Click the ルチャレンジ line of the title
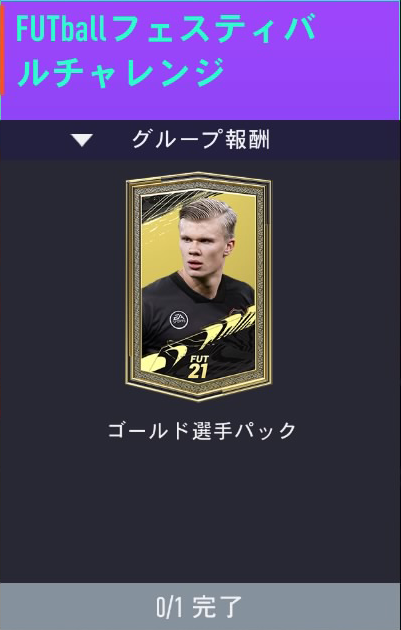The height and width of the screenshot is (630, 401). pyautogui.click(x=121, y=72)
